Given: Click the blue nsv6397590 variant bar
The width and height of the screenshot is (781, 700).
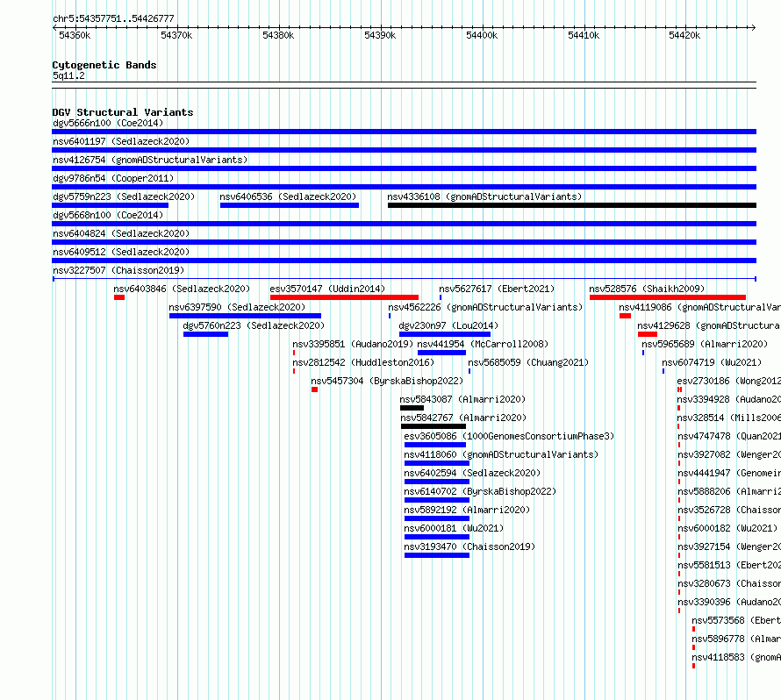Looking at the screenshot, I should (x=245, y=316).
